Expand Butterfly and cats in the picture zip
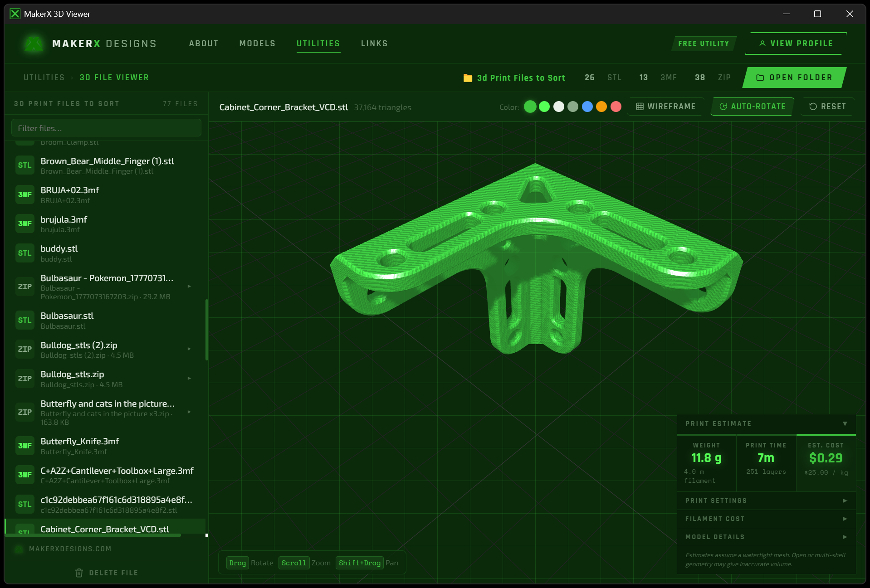The width and height of the screenshot is (870, 588). point(189,412)
